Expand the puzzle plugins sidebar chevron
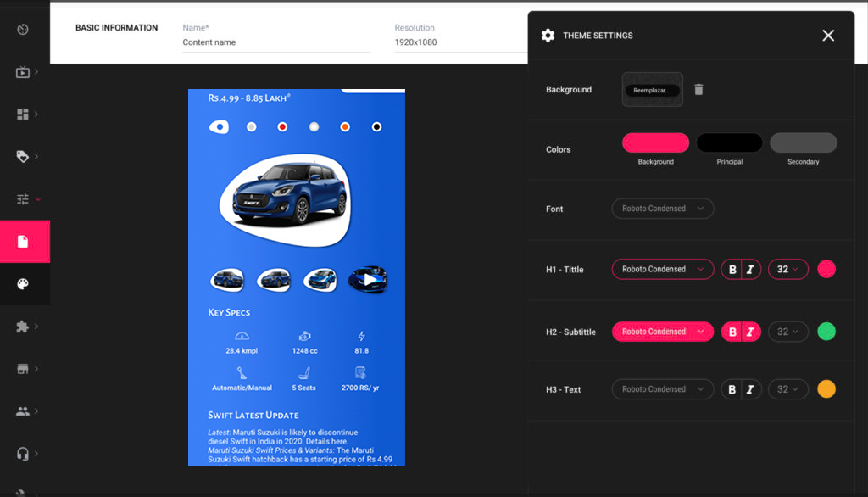Image resolution: width=868 pixels, height=497 pixels. click(36, 327)
